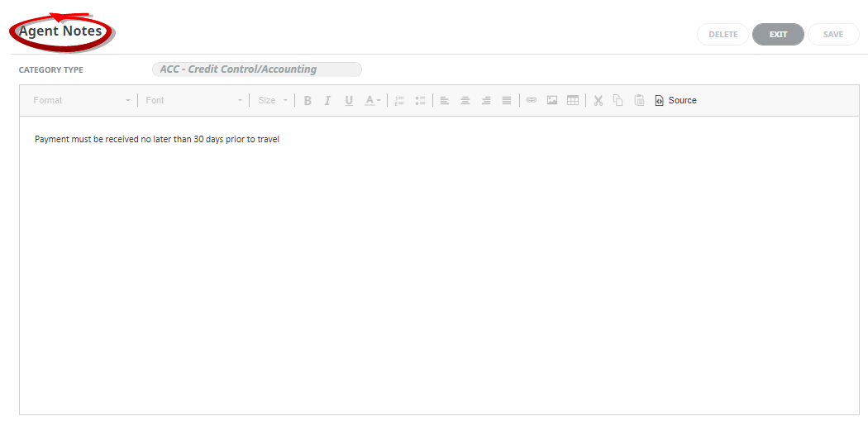Insert a numbered list
The height and width of the screenshot is (421, 868).
click(x=399, y=101)
